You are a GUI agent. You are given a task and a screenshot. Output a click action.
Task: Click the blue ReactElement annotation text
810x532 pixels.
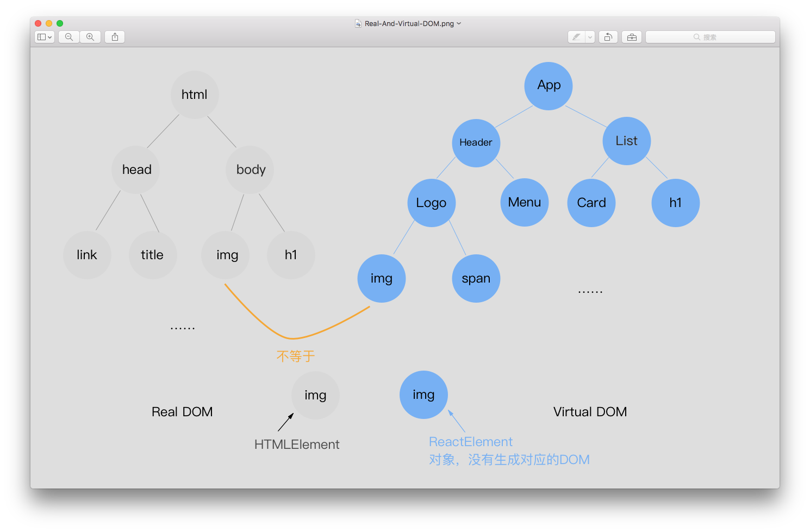(x=470, y=442)
